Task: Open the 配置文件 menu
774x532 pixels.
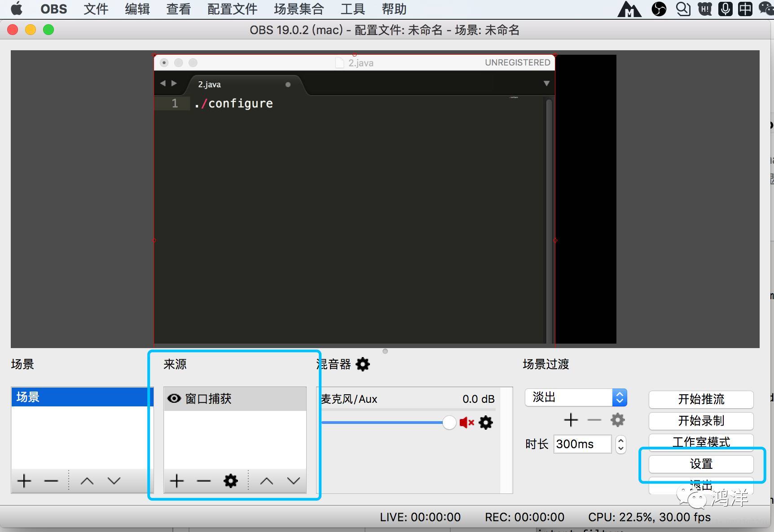Action: pyautogui.click(x=233, y=9)
